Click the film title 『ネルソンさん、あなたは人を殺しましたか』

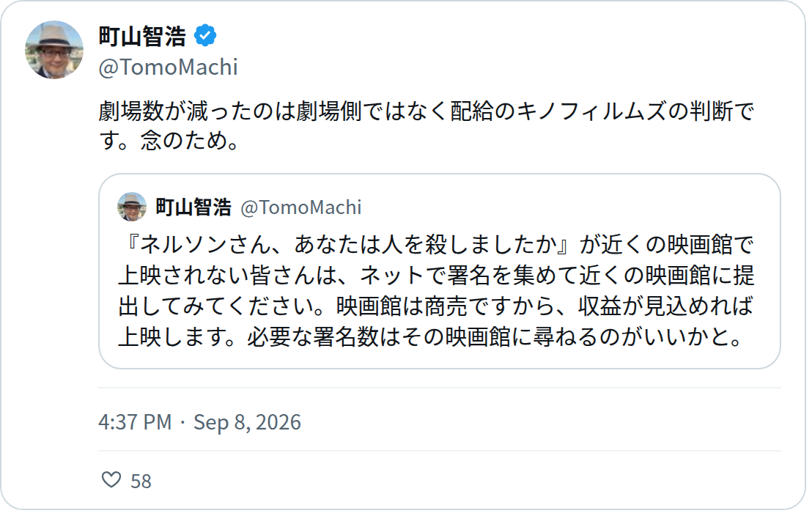click(348, 244)
